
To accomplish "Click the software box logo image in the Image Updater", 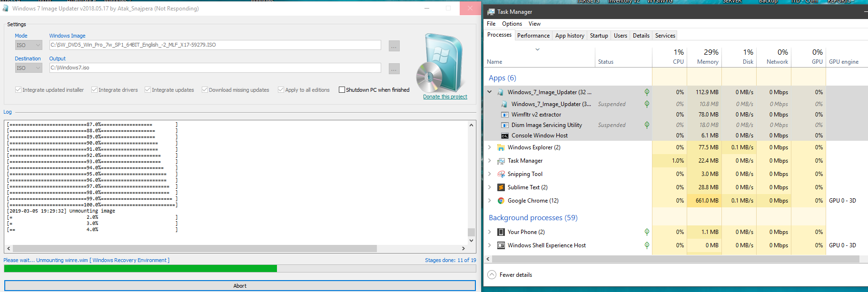I will click(x=440, y=63).
